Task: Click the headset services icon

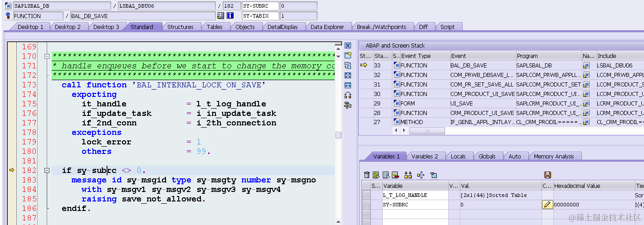Action: (348, 95)
